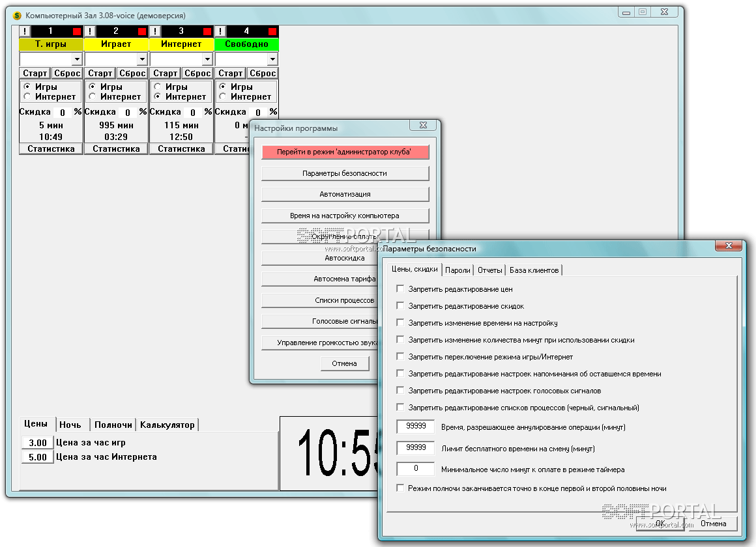Open Параметры безопасности in settings dialog

[345, 173]
